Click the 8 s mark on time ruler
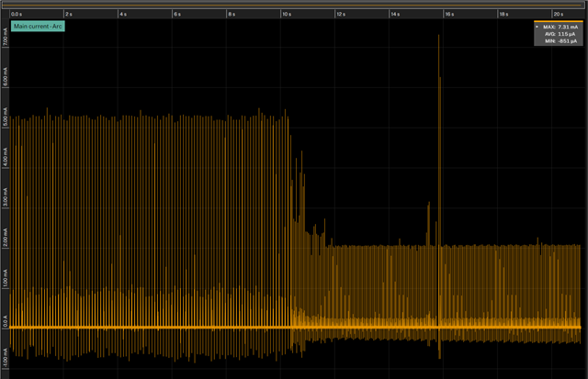The height and width of the screenshot is (379, 588). click(232, 15)
